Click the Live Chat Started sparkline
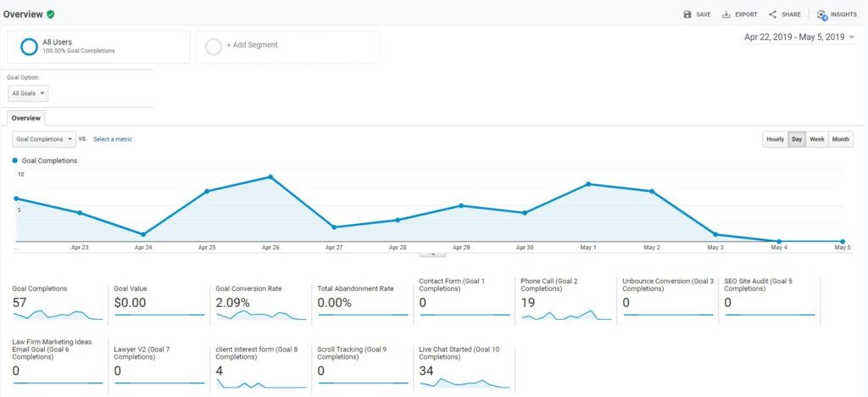The width and height of the screenshot is (868, 397). [x=465, y=383]
